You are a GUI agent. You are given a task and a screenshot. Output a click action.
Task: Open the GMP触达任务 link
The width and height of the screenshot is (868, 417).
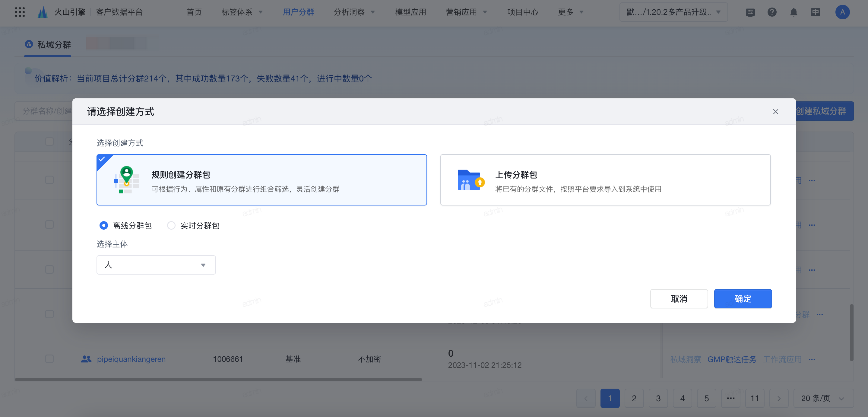pyautogui.click(x=732, y=359)
